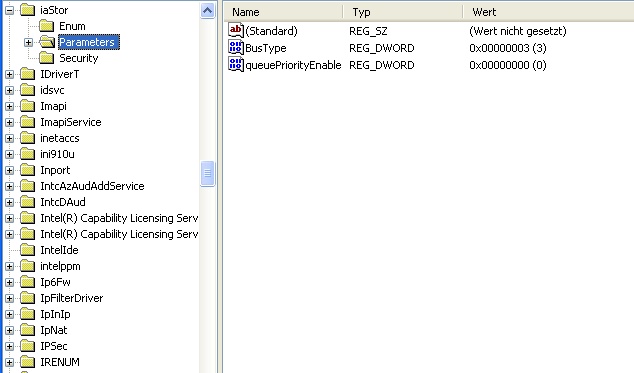Click the (Standard) string value icon
Image resolution: width=634 pixels, height=373 pixels.
pyautogui.click(x=236, y=31)
